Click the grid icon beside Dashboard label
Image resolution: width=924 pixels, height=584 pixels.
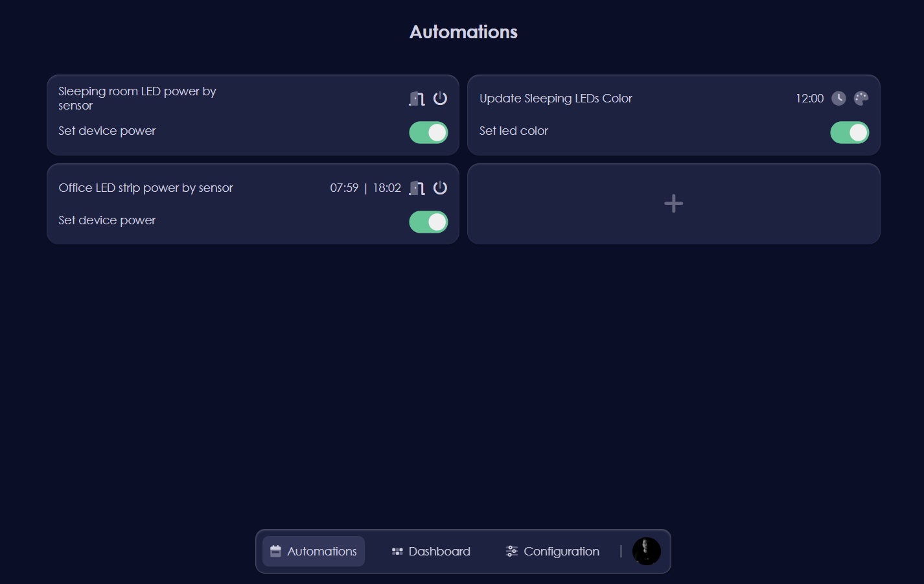[x=397, y=551]
